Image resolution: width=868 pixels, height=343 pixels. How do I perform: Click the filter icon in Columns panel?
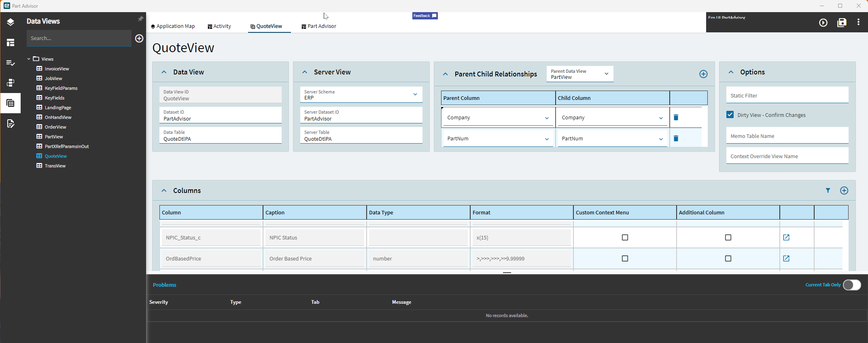828,191
